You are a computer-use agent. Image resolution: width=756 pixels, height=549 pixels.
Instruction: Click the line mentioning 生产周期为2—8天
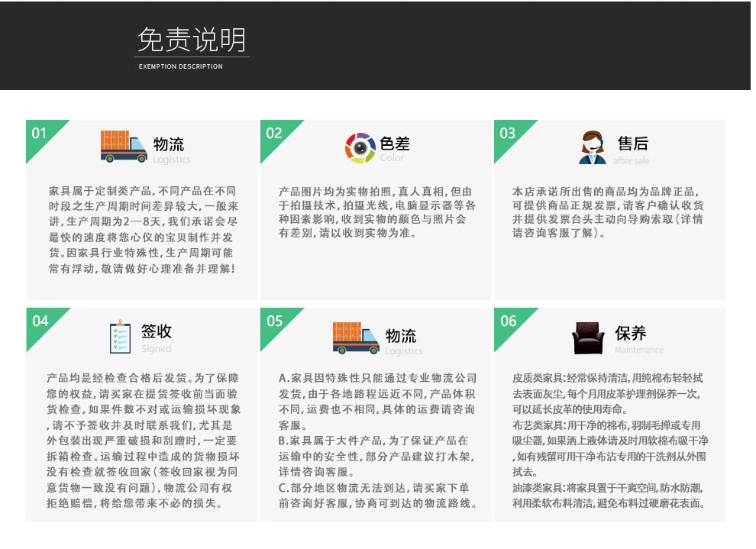tap(143, 221)
